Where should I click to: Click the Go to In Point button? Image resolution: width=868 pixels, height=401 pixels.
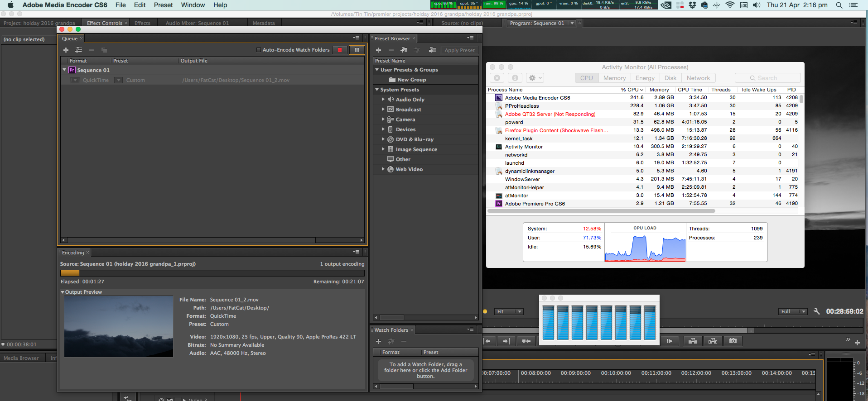click(487, 341)
